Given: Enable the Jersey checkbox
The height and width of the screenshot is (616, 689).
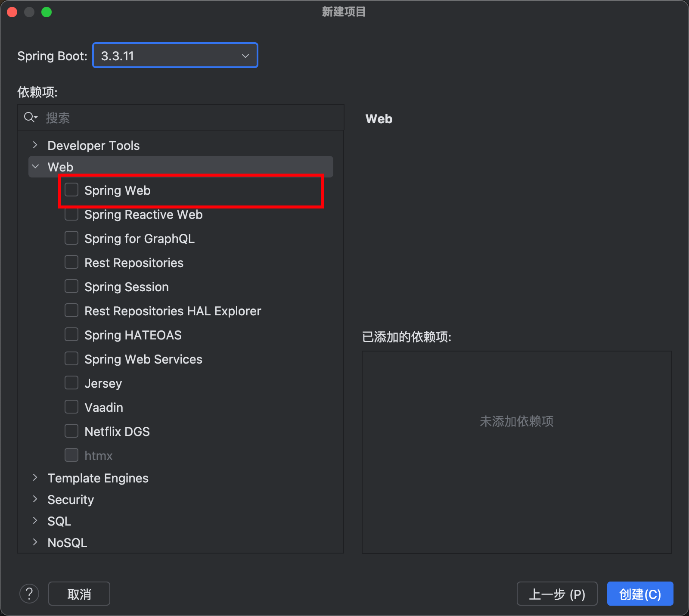Looking at the screenshot, I should [x=71, y=383].
